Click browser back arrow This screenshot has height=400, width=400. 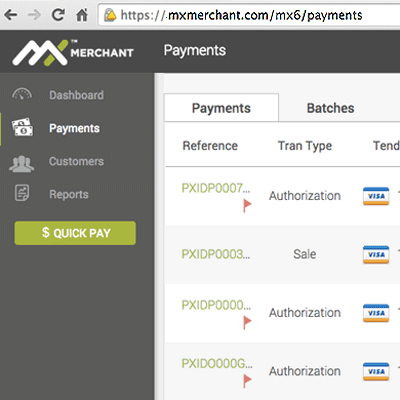pos(11,15)
